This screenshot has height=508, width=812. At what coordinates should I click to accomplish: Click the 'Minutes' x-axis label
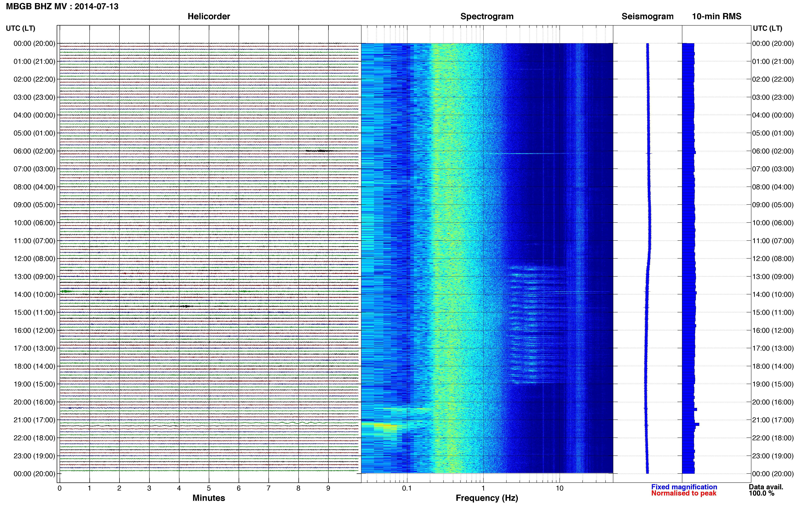click(208, 498)
